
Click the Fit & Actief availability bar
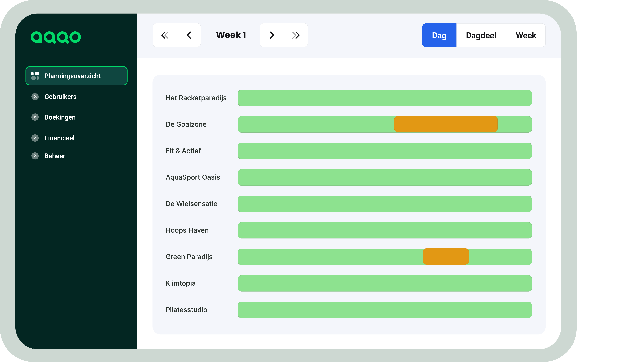[385, 151]
